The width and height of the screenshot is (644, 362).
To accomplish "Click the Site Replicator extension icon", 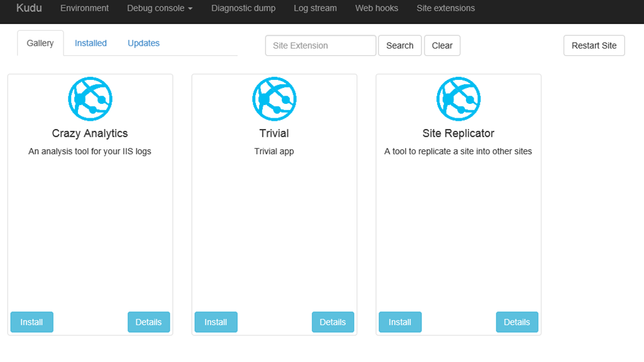I will coord(458,99).
